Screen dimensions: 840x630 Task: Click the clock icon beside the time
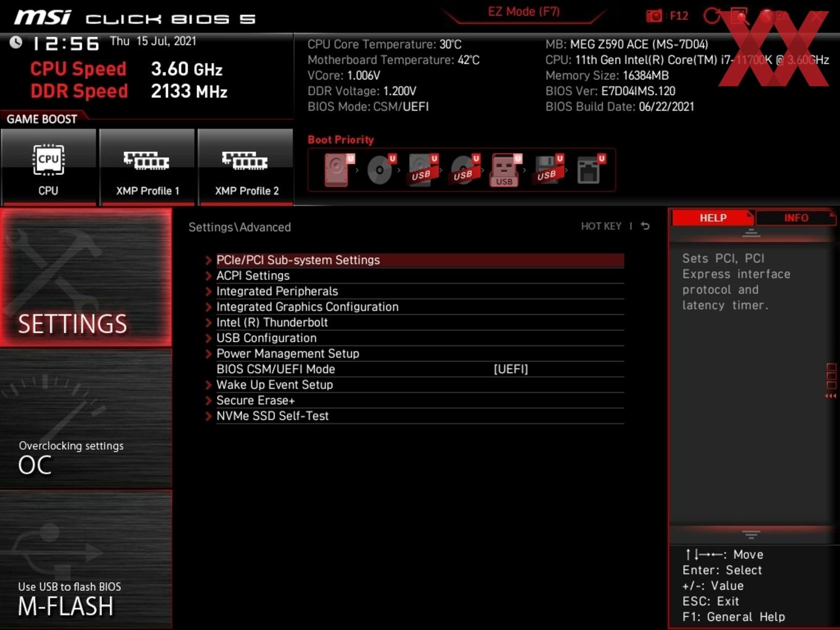tap(15, 42)
